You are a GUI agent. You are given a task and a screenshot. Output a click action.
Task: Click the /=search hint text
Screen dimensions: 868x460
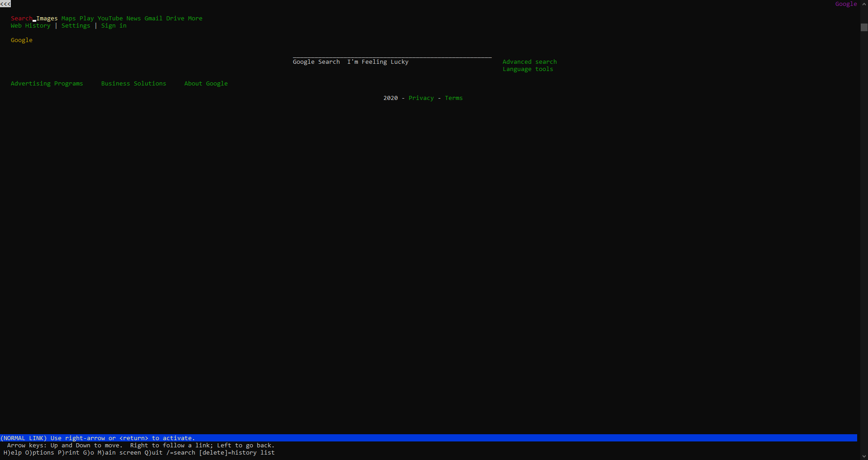[181, 453]
